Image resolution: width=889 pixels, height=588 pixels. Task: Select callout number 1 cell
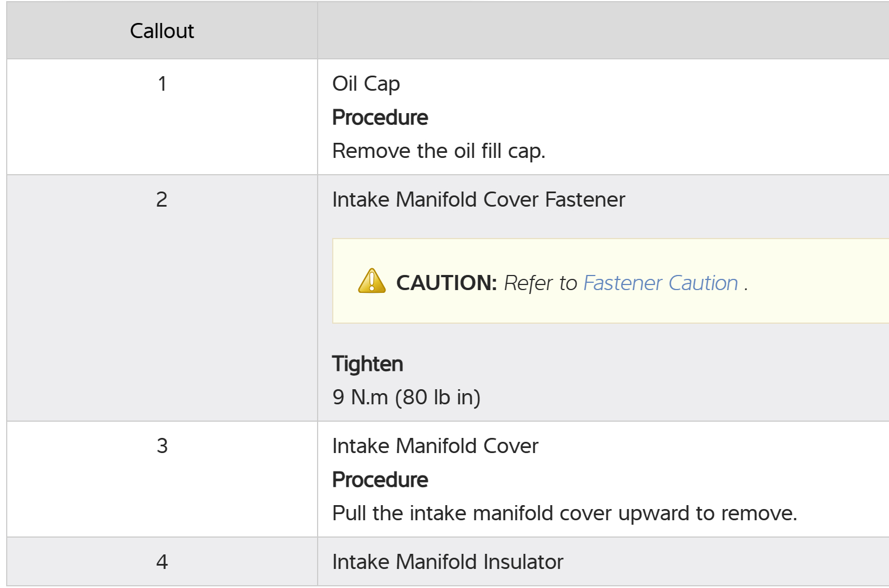click(162, 84)
